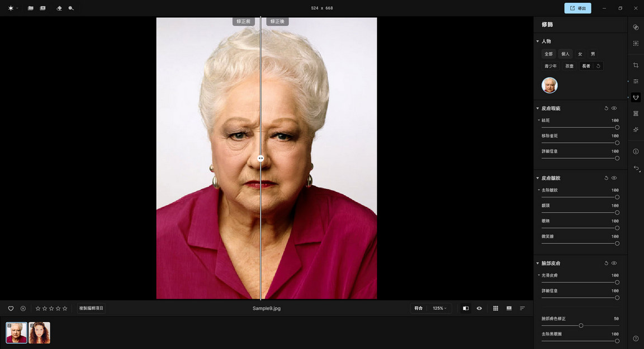Click the undo arrow in right sidebar
The height and width of the screenshot is (349, 644).
(x=636, y=168)
